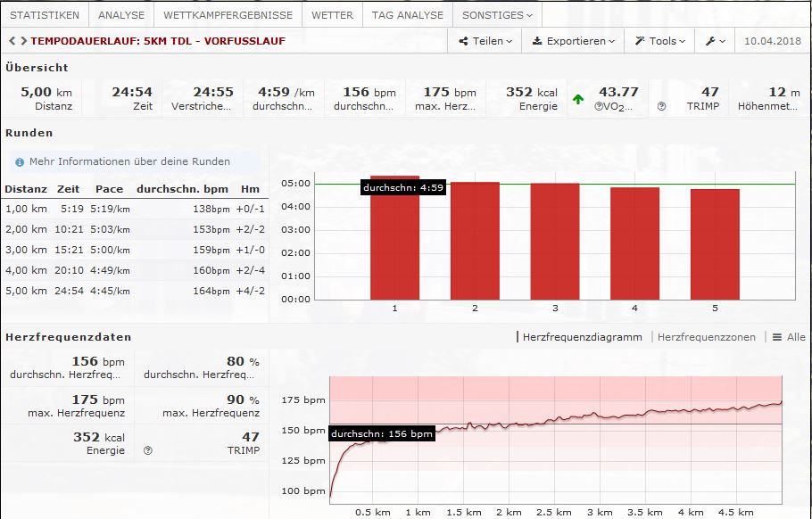812x519 pixels.
Task: Select the Herzfrequenzdiagramm view
Action: coord(582,337)
